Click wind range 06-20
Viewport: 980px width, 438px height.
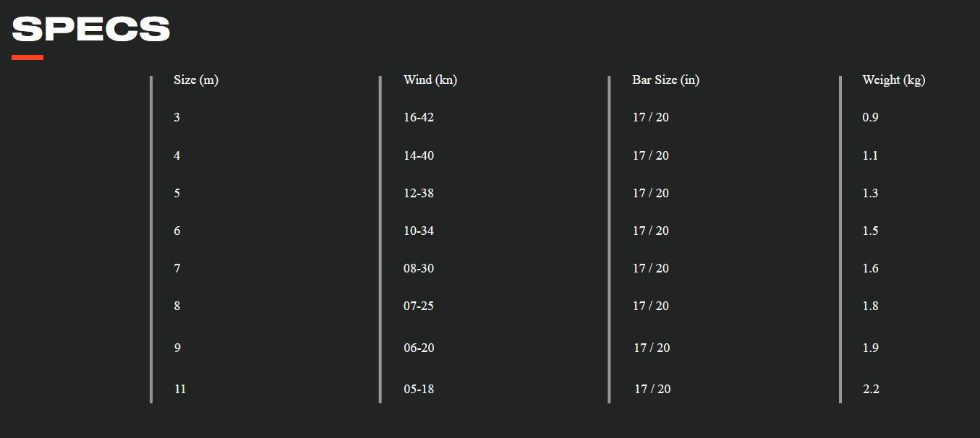pos(419,348)
